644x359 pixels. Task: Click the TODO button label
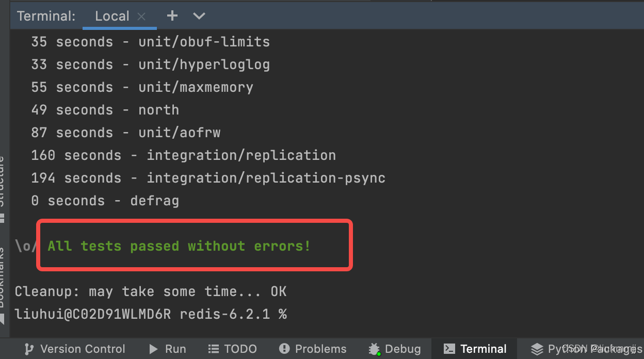click(240, 349)
